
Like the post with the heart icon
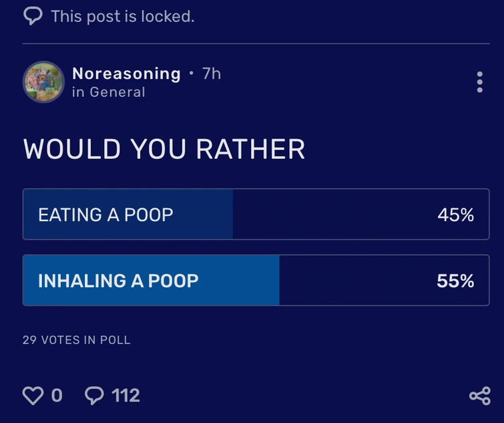pyautogui.click(x=33, y=396)
